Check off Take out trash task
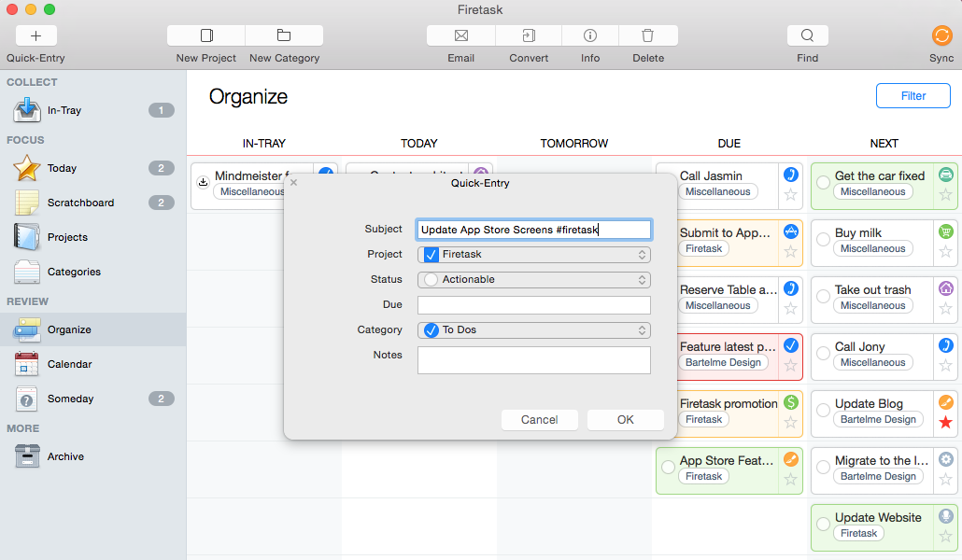The width and height of the screenshot is (962, 560). pos(824,297)
